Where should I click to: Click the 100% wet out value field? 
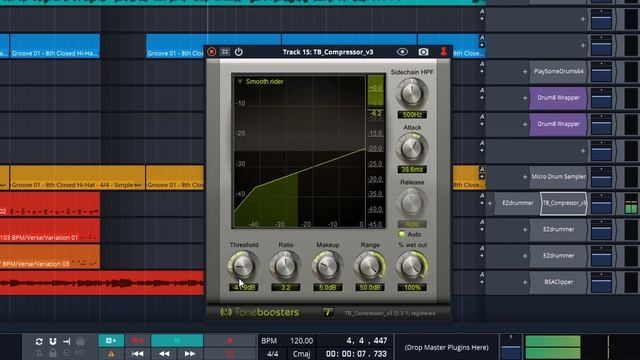[412, 287]
